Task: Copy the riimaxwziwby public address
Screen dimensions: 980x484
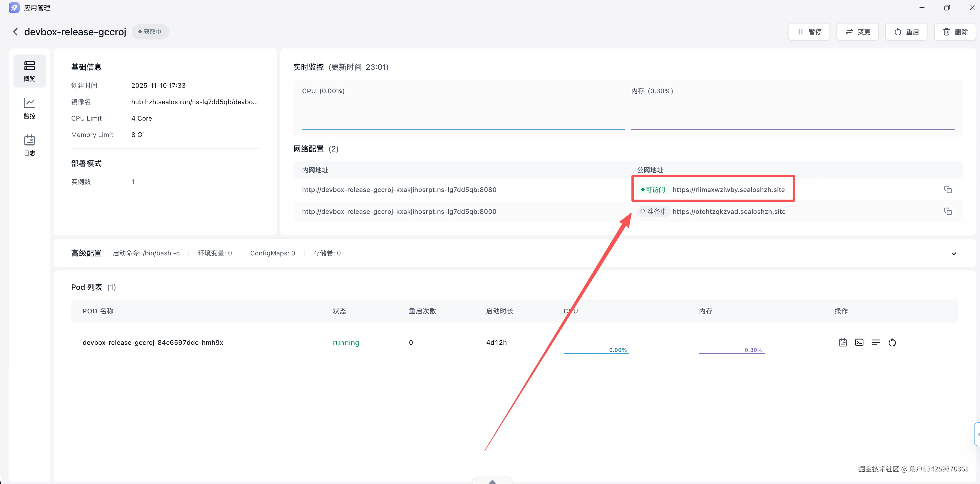Action: click(948, 189)
